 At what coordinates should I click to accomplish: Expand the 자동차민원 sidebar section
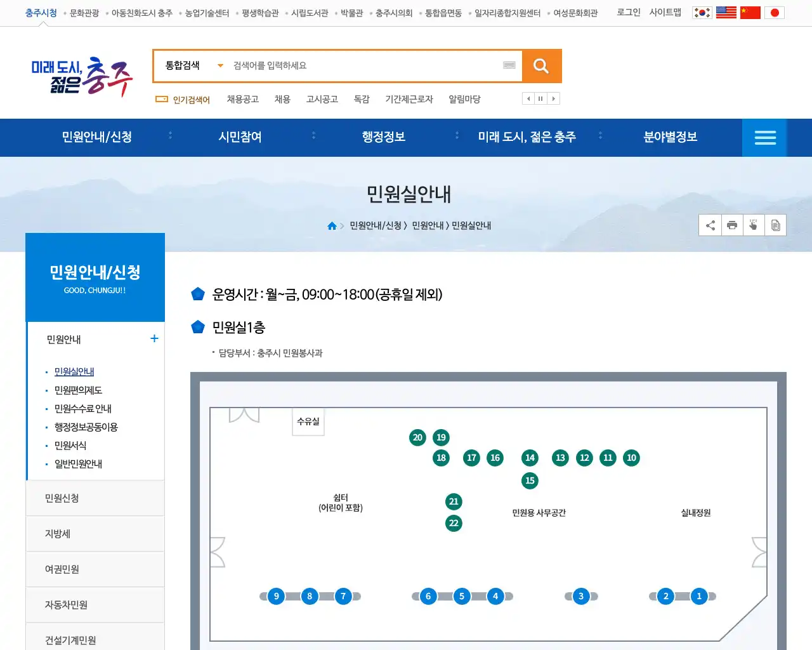[x=95, y=605]
